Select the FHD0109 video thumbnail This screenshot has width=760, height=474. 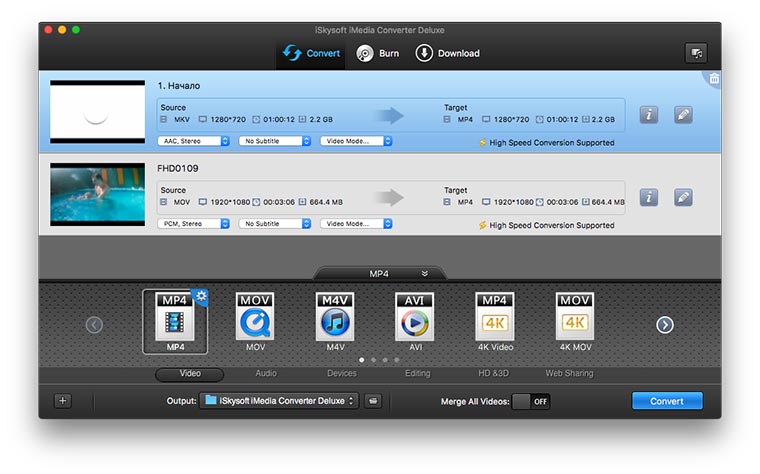(97, 196)
